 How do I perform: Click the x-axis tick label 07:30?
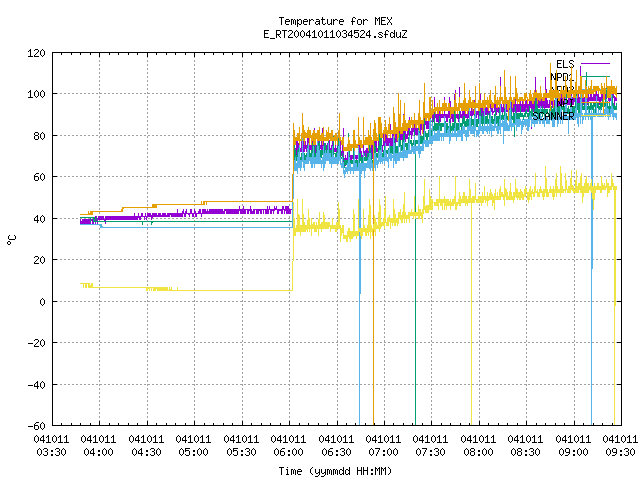[431, 452]
